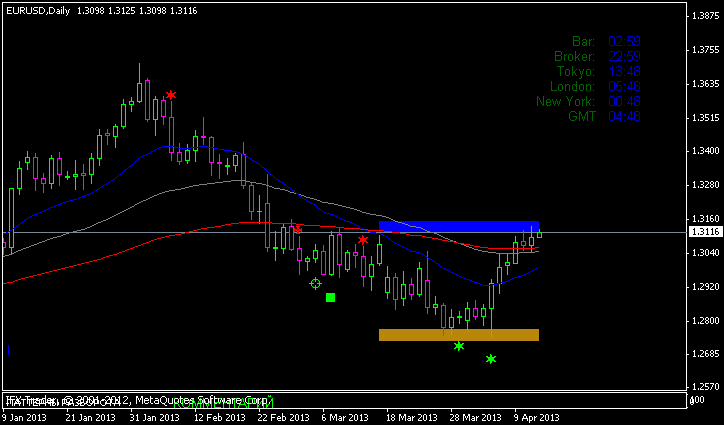Select the solid green square marker
Viewport: 724px width, 425px height.
click(x=330, y=297)
